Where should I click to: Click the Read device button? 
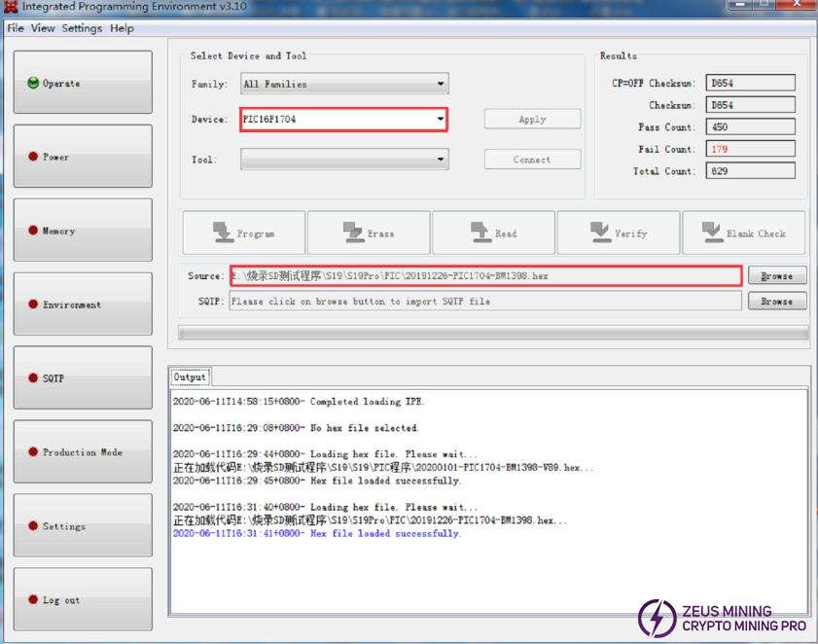pyautogui.click(x=493, y=233)
